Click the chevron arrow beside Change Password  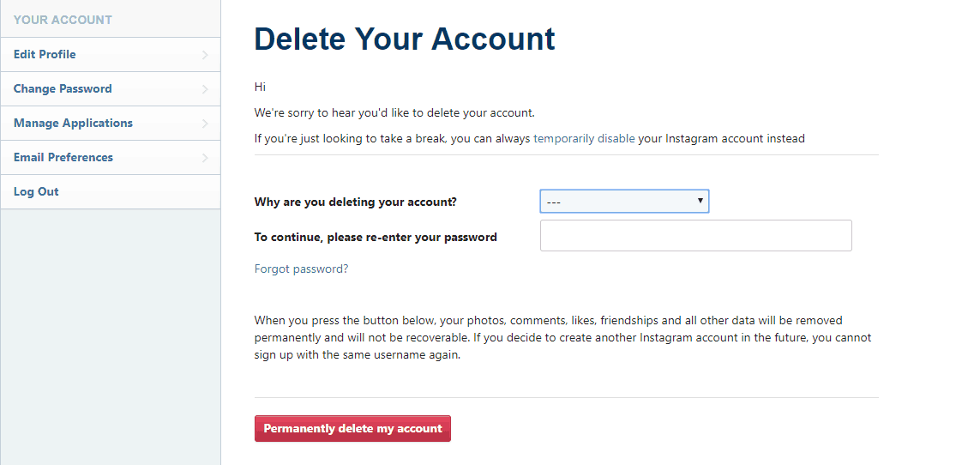205,89
